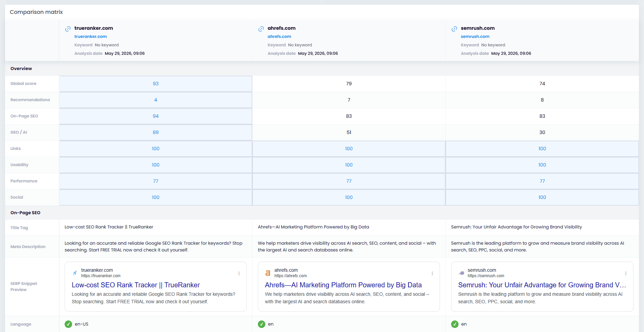The image size is (644, 332).
Task: Click the green check in semrush language cell
Action: pos(455,324)
